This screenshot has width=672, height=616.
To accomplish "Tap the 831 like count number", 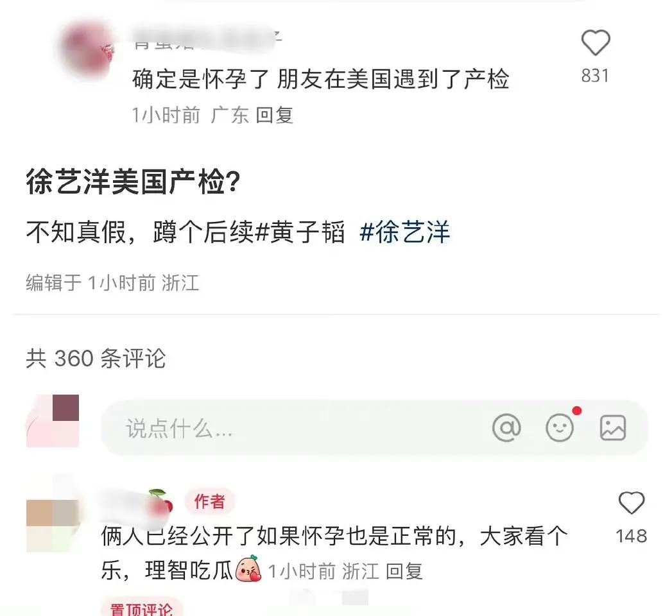I will tap(595, 76).
